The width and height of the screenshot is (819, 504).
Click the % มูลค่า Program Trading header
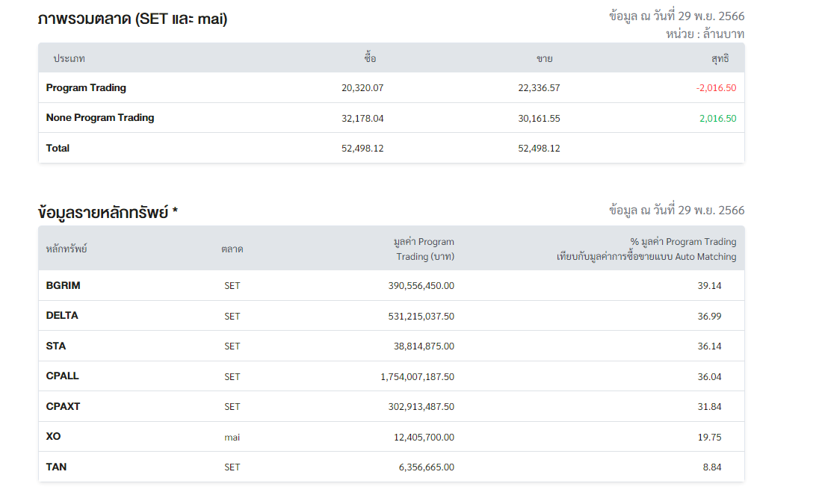point(646,249)
